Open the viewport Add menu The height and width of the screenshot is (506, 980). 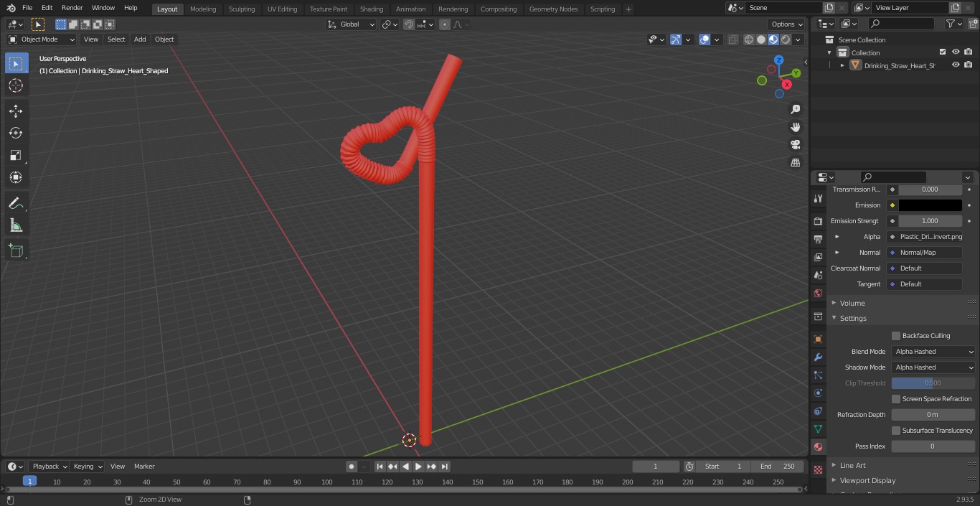point(140,39)
